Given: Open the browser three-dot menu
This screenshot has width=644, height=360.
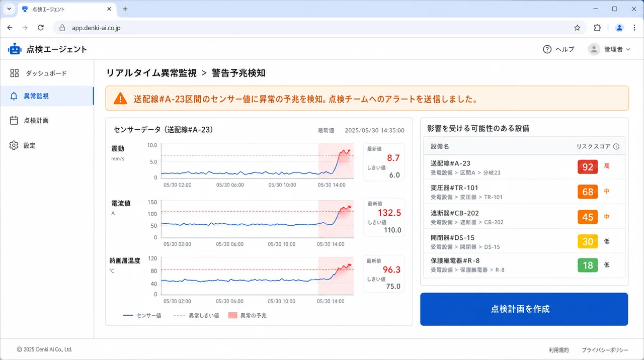Looking at the screenshot, I should (x=633, y=28).
